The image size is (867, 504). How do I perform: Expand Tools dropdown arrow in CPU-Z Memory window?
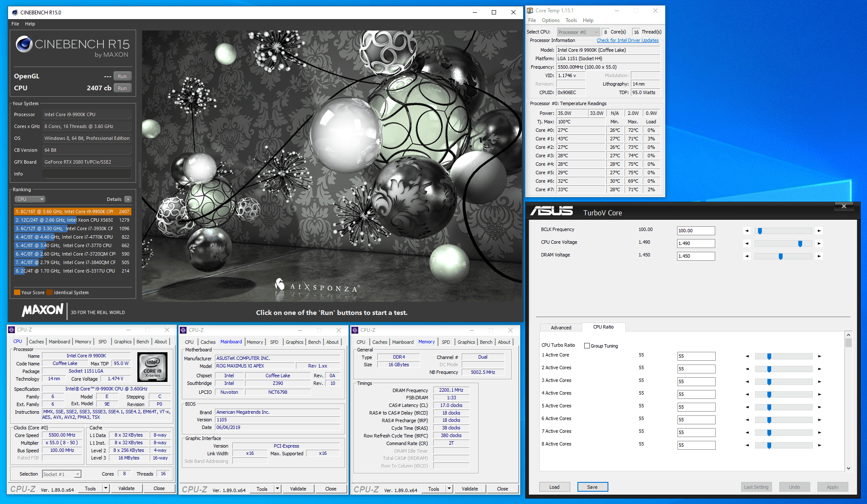(449, 489)
